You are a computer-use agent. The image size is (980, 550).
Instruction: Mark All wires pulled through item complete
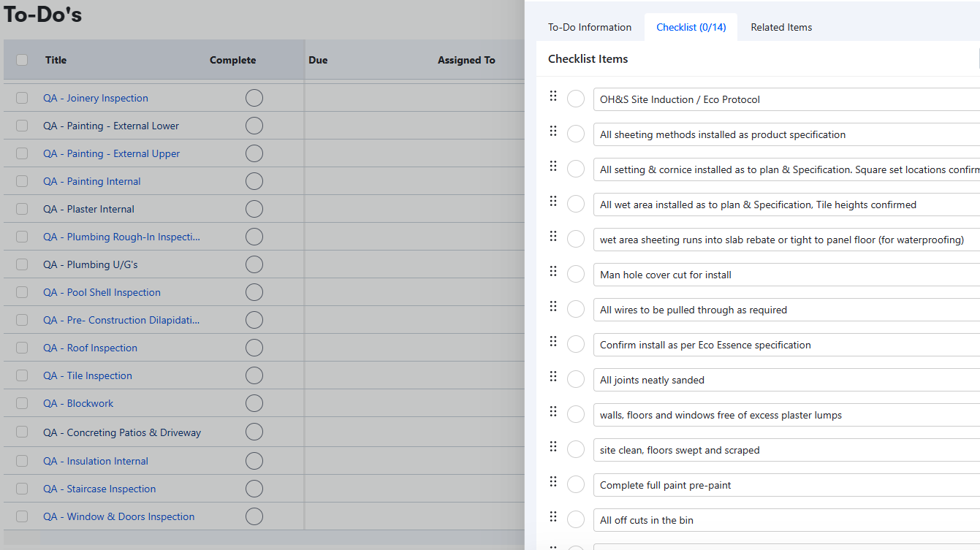point(576,309)
